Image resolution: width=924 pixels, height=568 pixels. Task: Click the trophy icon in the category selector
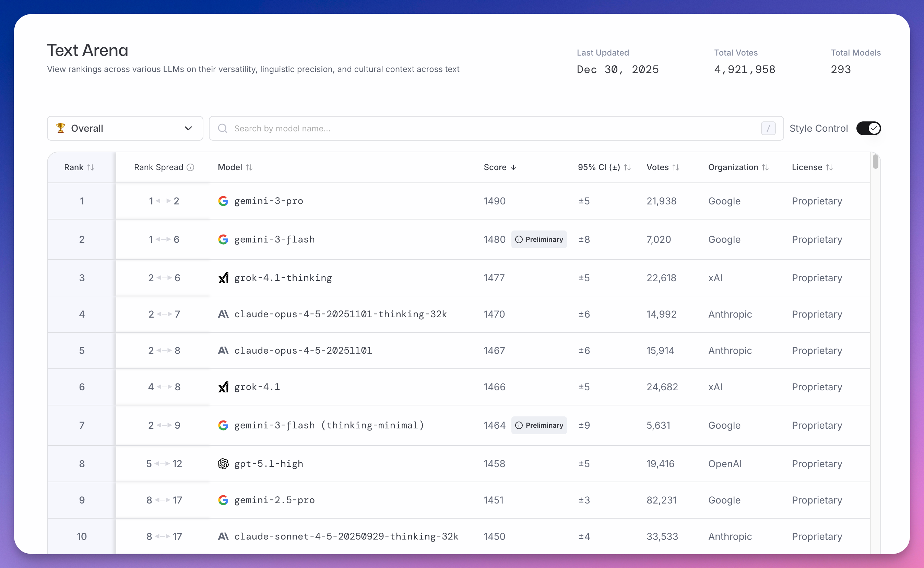60,128
